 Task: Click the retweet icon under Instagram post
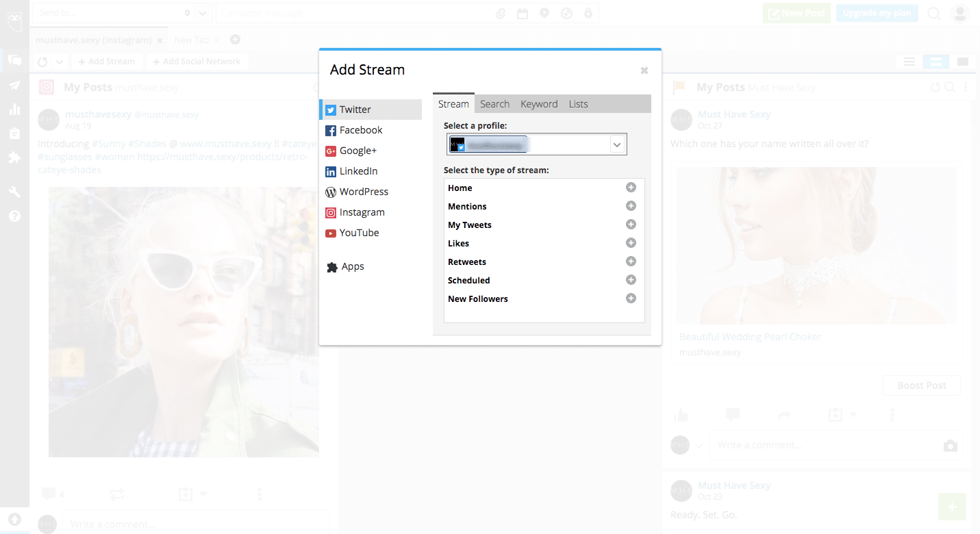click(x=117, y=494)
